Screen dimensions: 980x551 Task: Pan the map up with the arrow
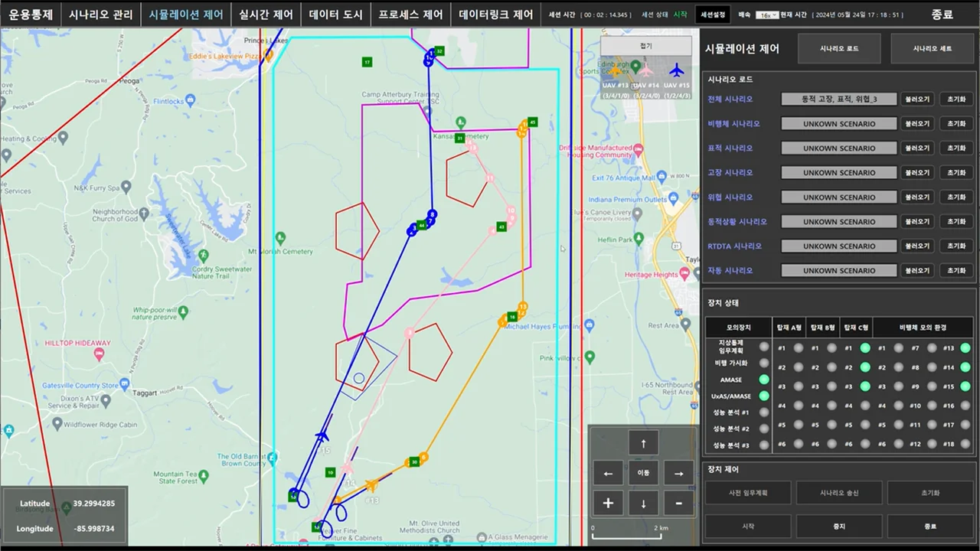(643, 443)
